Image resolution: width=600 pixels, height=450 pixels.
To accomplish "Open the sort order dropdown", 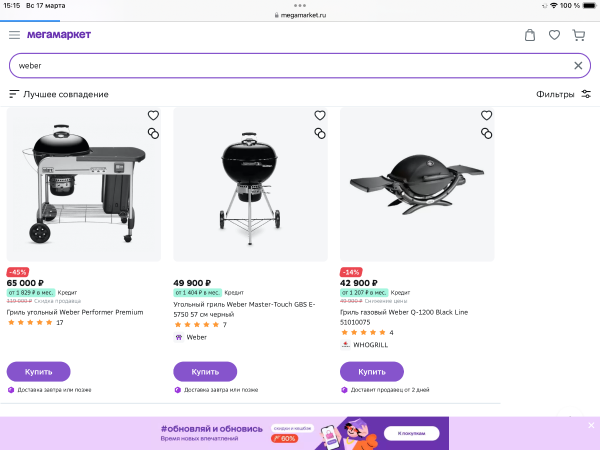I will [59, 94].
